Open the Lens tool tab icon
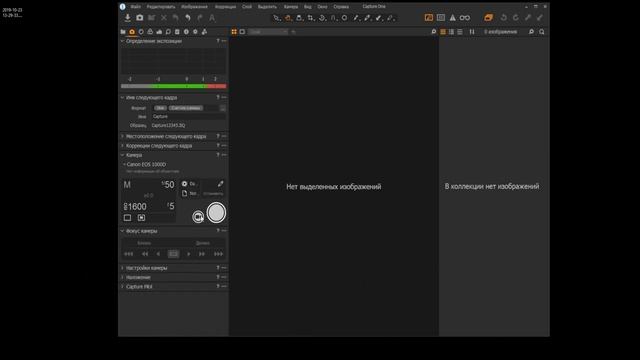Image resolution: width=640 pixels, height=360 pixels. 141,32
